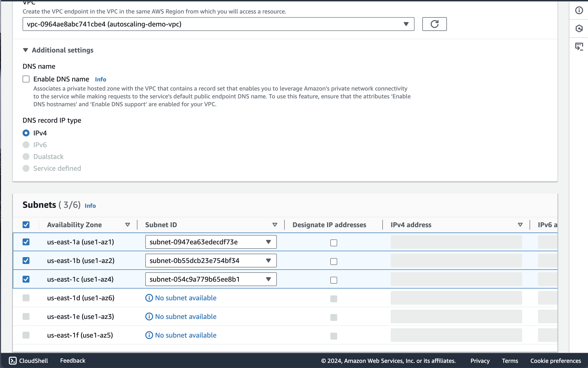Collapse the Additional settings section

[26, 50]
